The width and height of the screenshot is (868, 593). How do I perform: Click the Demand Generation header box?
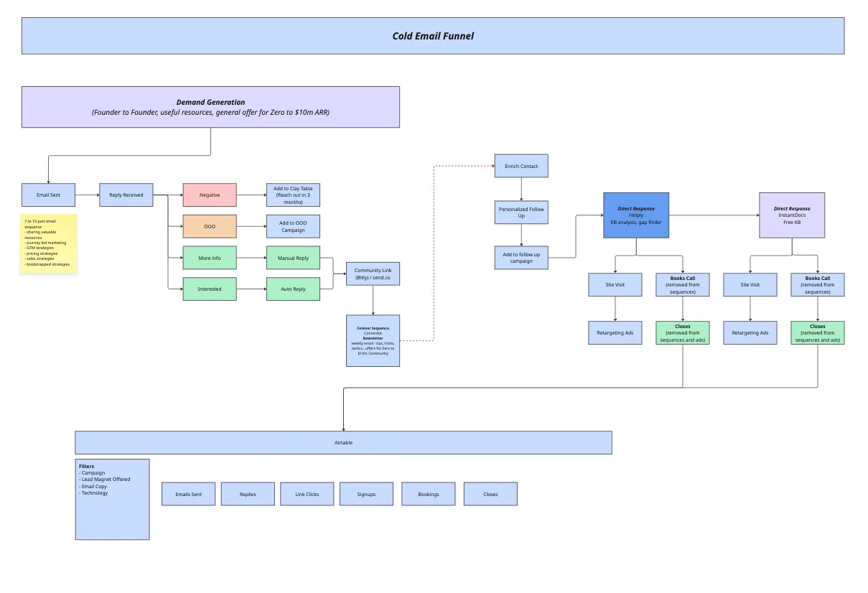[x=210, y=107]
